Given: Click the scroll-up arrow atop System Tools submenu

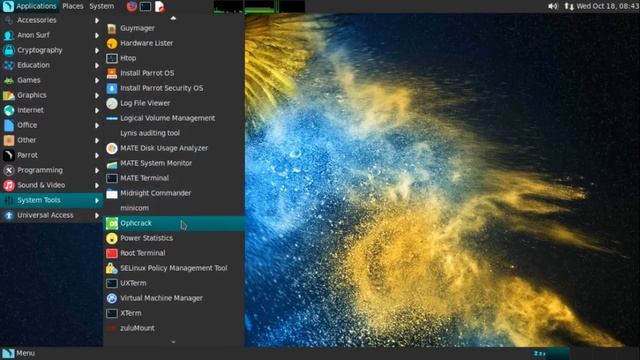Looking at the screenshot, I should click(173, 18).
